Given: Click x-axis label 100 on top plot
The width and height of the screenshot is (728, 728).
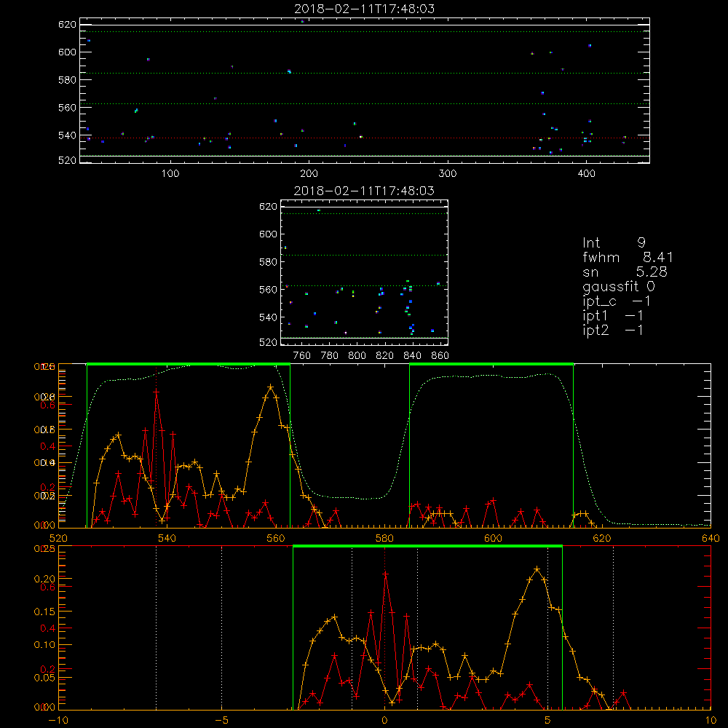Looking at the screenshot, I should click(170, 174).
